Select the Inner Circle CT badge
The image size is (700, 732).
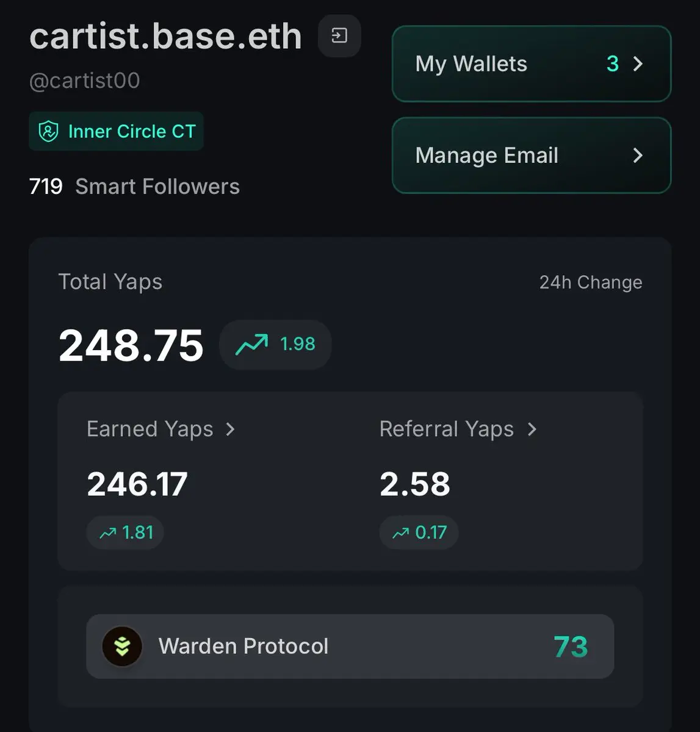point(116,131)
